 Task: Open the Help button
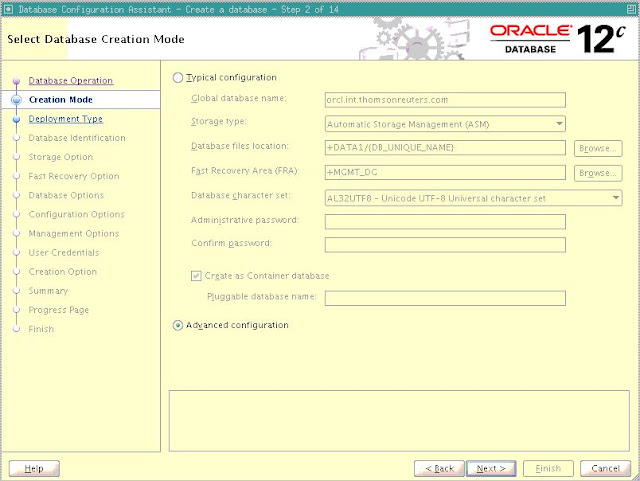click(34, 468)
